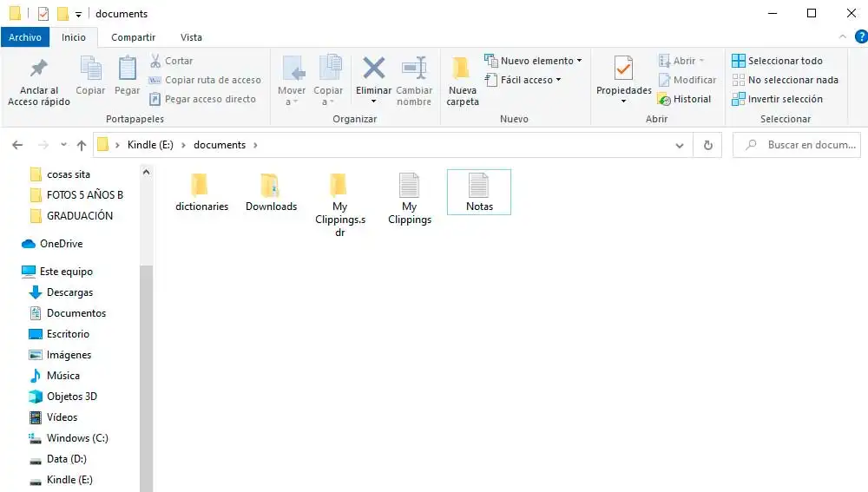Open the Help question mark icon

(861, 36)
